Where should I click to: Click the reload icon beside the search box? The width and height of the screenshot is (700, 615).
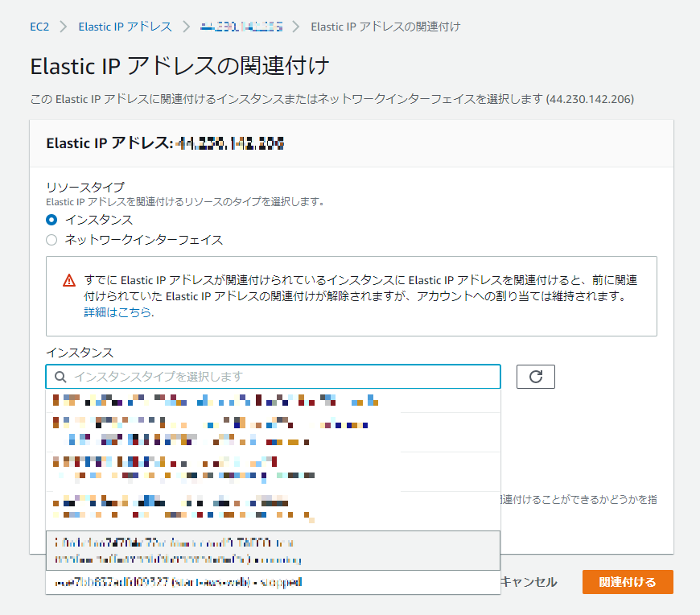click(537, 376)
